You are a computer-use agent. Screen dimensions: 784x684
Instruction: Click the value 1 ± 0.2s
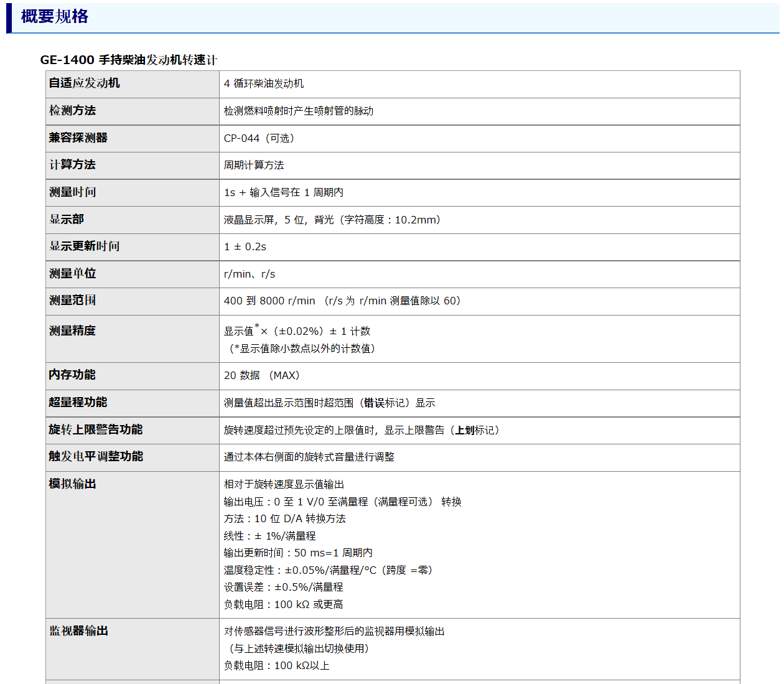[245, 246]
